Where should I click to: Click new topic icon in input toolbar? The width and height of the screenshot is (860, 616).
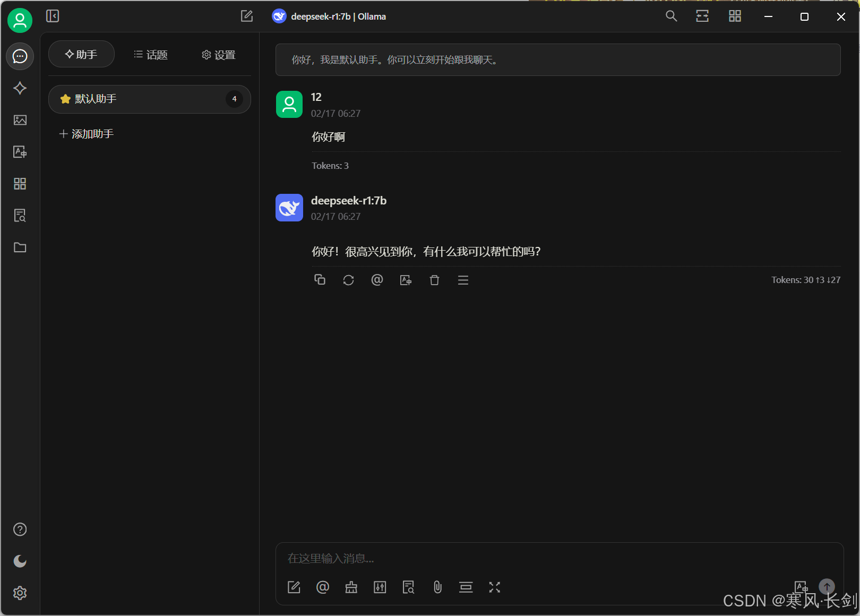coord(294,587)
